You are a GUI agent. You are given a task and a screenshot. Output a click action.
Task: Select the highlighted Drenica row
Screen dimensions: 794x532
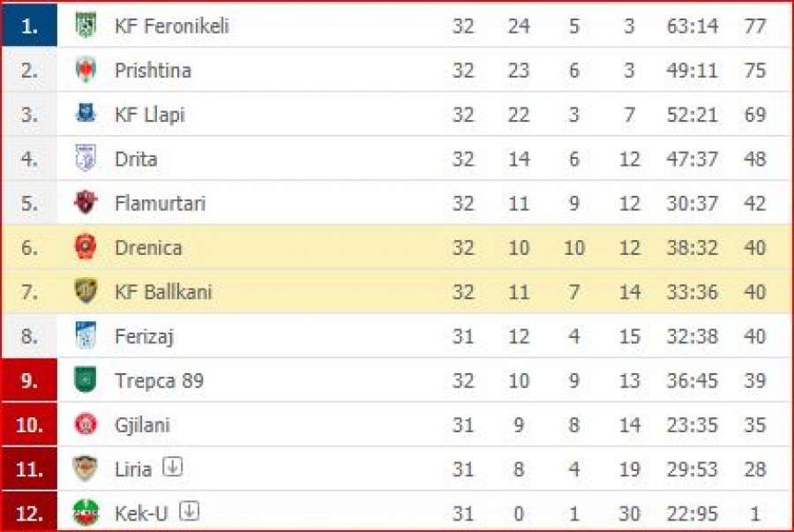(397, 247)
